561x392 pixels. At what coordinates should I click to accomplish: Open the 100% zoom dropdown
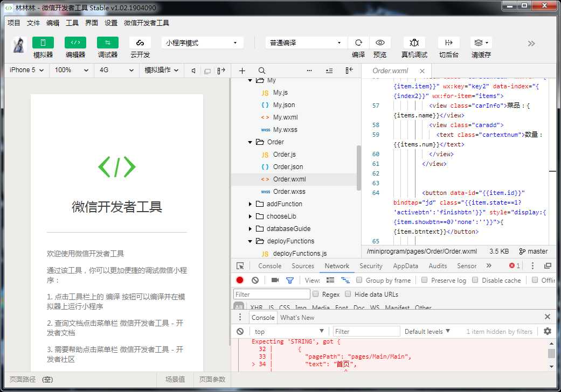pyautogui.click(x=71, y=70)
